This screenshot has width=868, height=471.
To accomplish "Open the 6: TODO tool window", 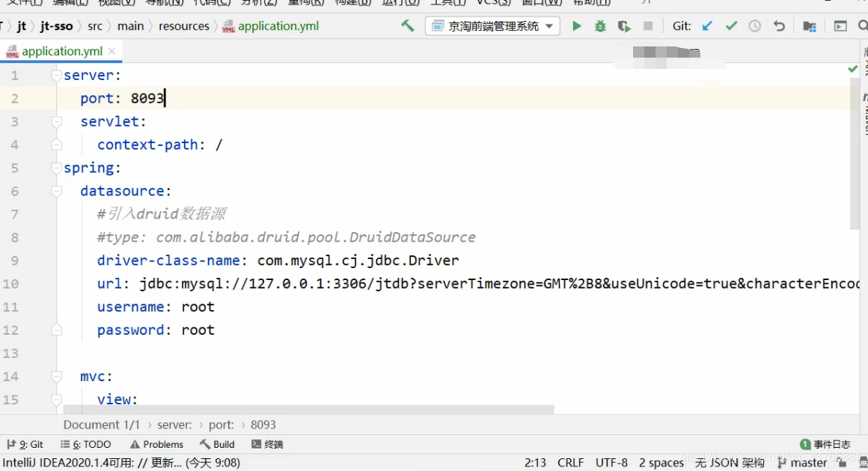I will click(86, 444).
